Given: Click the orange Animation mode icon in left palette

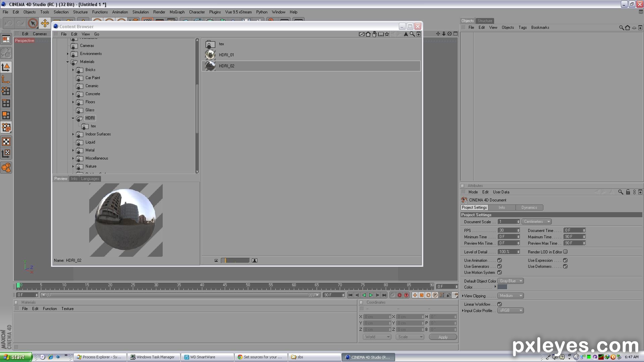Looking at the screenshot, I should coord(6,168).
